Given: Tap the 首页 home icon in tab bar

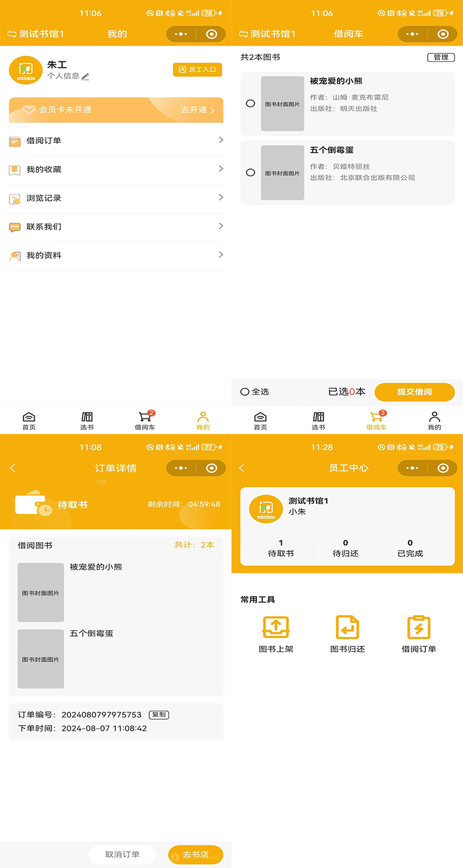Looking at the screenshot, I should pyautogui.click(x=28, y=418).
